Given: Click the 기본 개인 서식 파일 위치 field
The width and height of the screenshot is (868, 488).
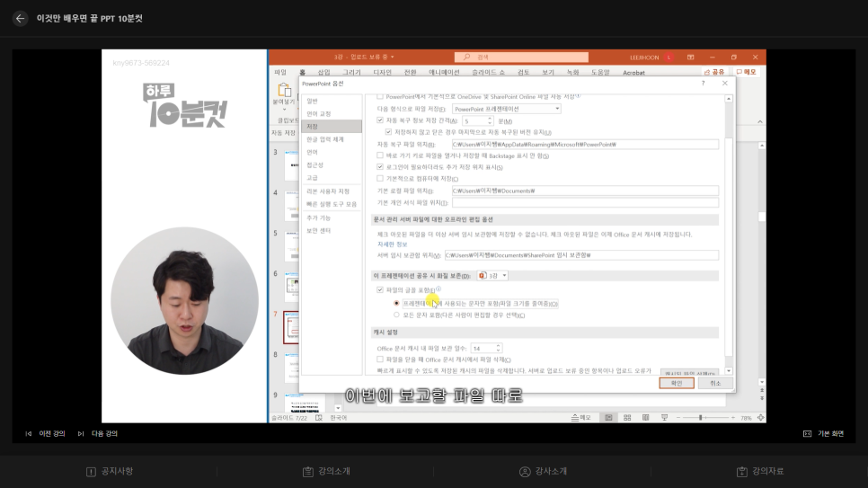Looking at the screenshot, I should (585, 203).
